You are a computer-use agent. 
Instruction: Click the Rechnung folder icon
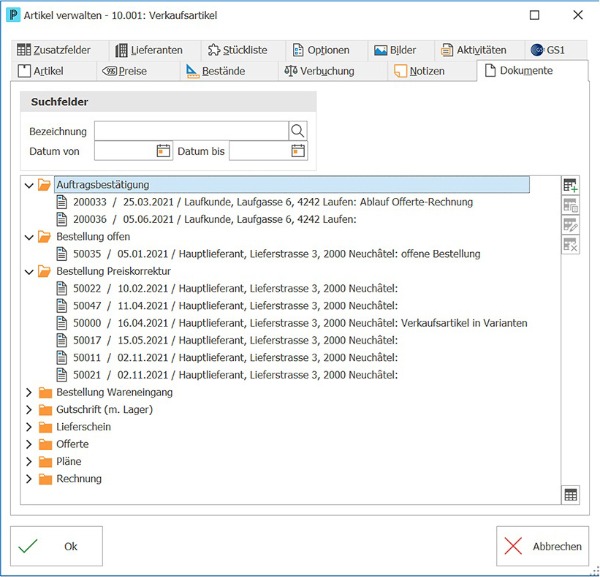coord(45,479)
